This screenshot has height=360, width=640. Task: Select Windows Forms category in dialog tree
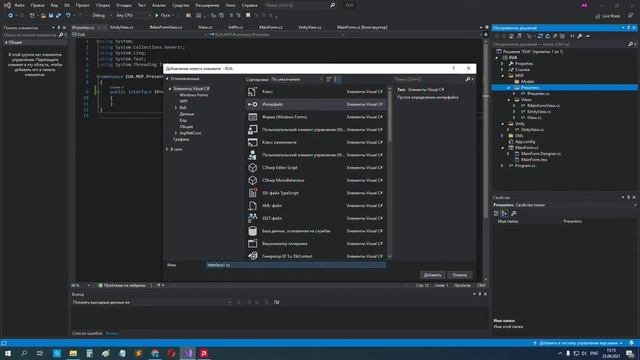point(193,95)
